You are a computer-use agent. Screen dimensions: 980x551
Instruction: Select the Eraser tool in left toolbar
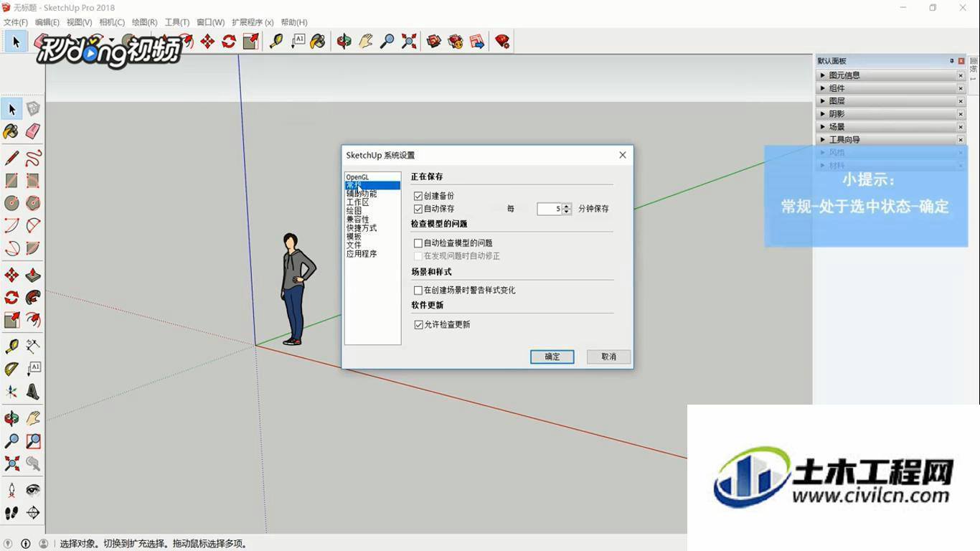(33, 131)
